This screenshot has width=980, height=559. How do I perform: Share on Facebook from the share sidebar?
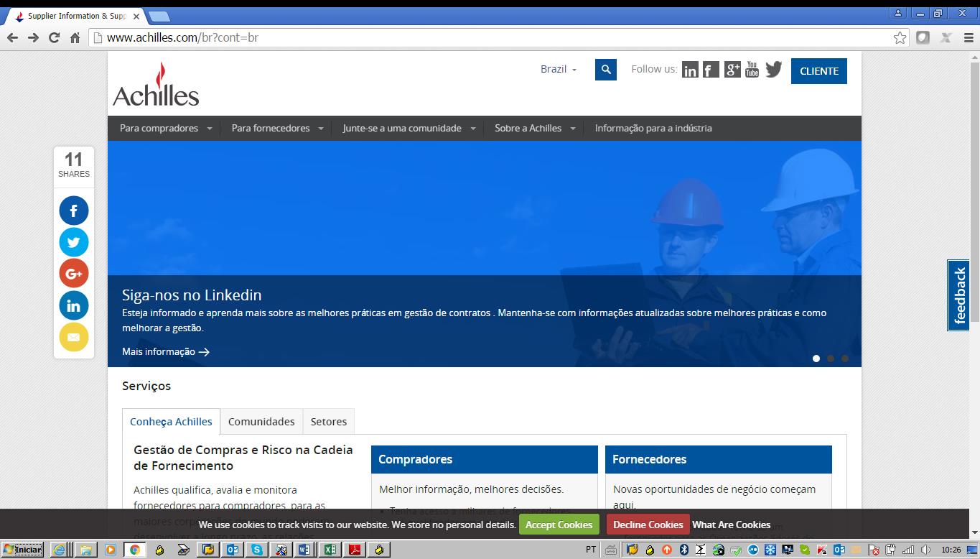[x=74, y=211]
